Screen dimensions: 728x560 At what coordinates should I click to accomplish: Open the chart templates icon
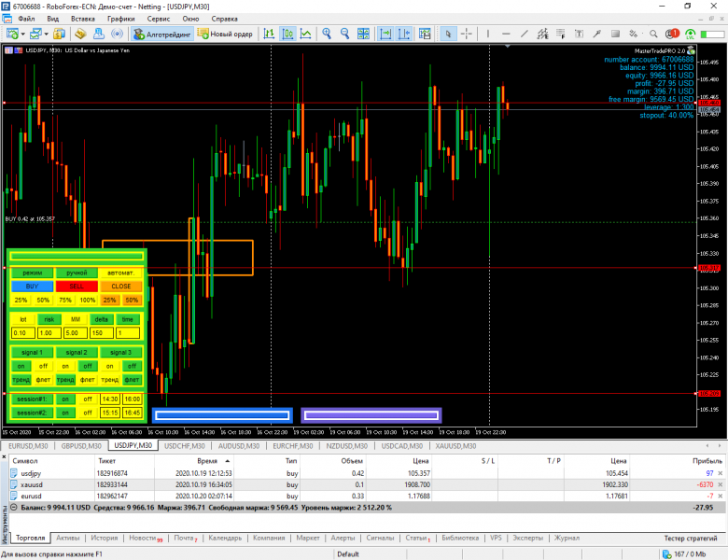tap(425, 34)
